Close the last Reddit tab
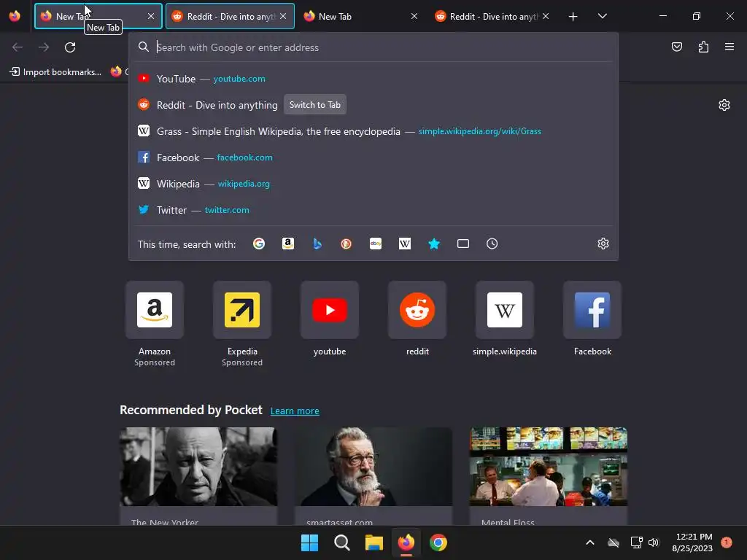The width and height of the screenshot is (747, 560). tap(546, 16)
